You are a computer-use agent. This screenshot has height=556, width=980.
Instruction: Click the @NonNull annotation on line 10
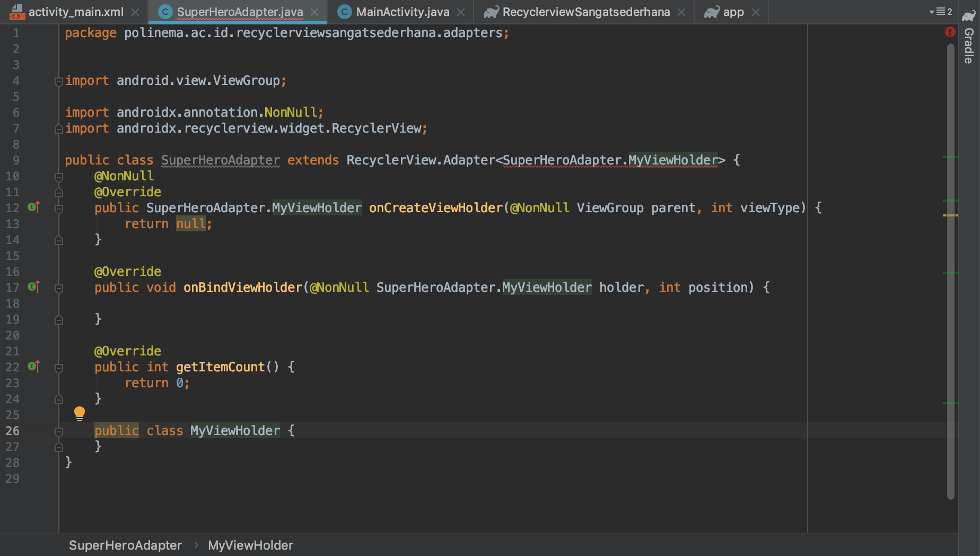[124, 176]
